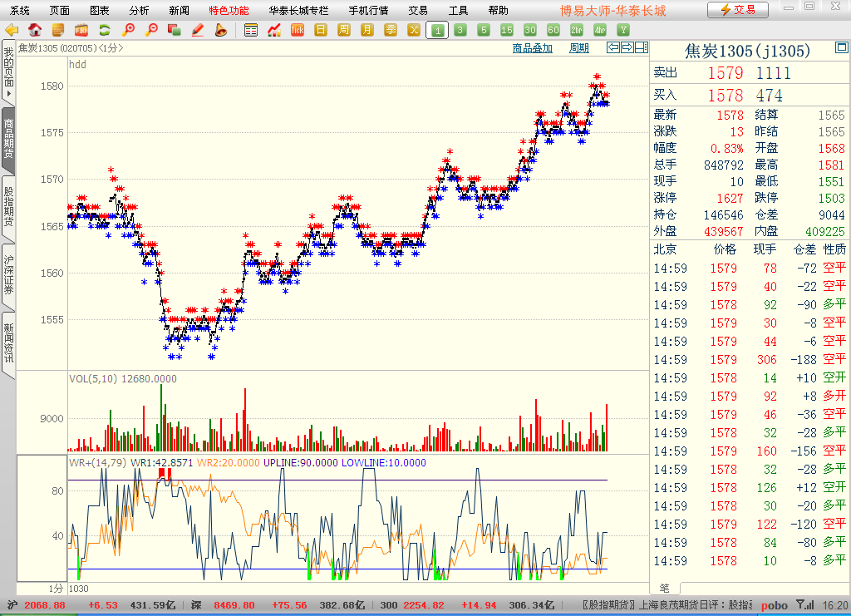Go to the home page icon
This screenshot has height=616, width=851.
[35, 30]
